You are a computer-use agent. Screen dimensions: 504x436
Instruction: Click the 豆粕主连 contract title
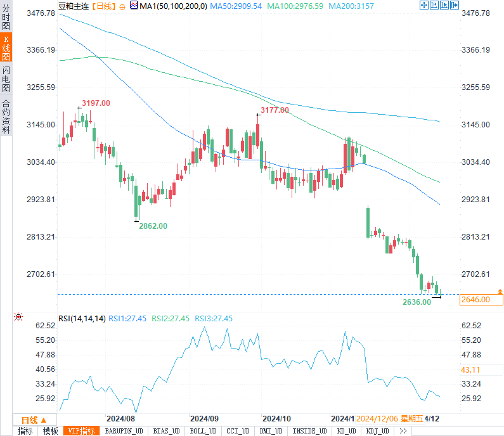pyautogui.click(x=74, y=6)
